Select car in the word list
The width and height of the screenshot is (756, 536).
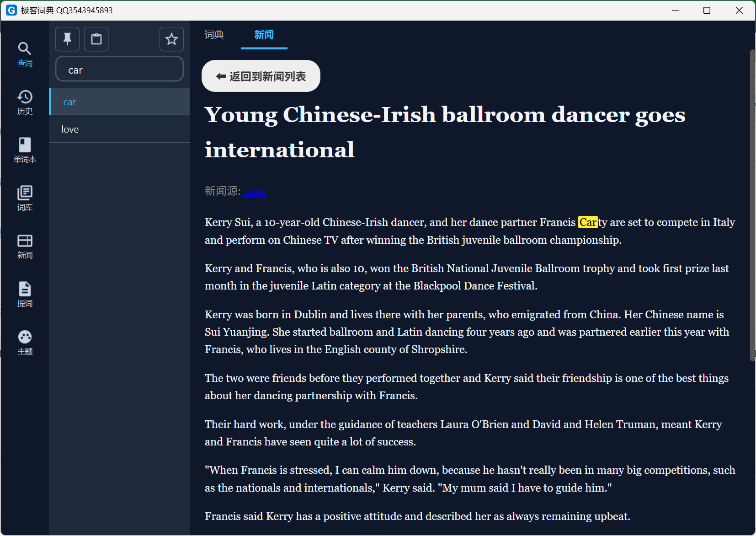pos(119,102)
